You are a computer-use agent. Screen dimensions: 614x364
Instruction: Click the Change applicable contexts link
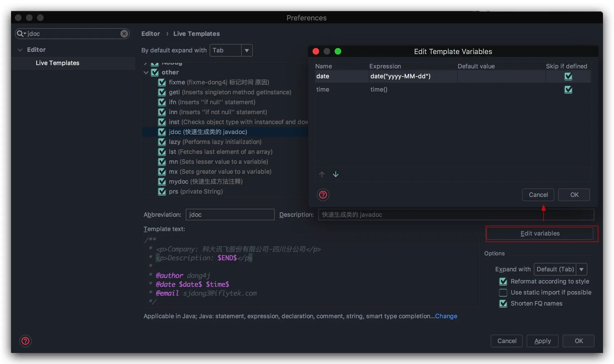(446, 316)
